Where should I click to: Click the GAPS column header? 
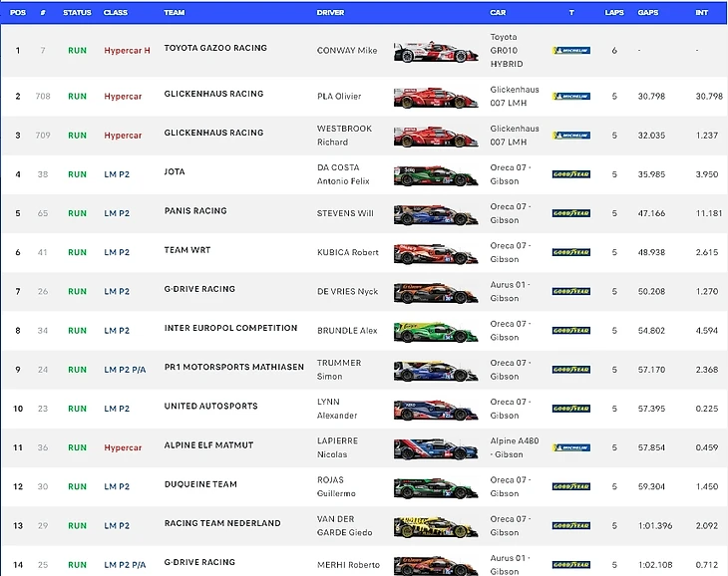(648, 13)
